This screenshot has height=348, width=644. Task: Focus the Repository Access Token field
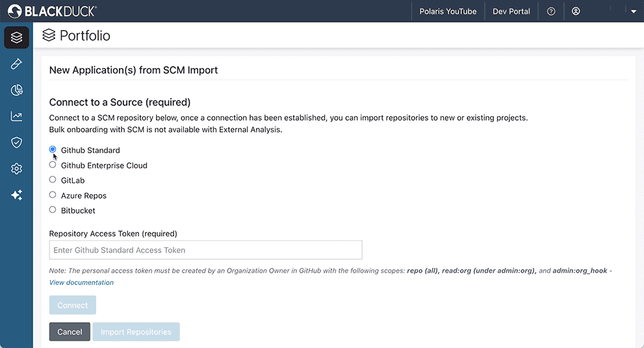click(205, 250)
